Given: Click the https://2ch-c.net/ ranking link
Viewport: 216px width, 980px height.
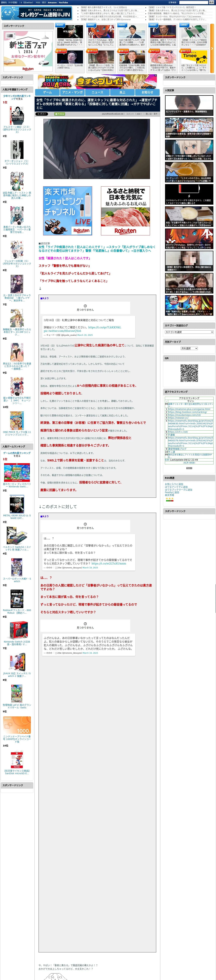Looking at the screenshot, I should click(178, 432).
